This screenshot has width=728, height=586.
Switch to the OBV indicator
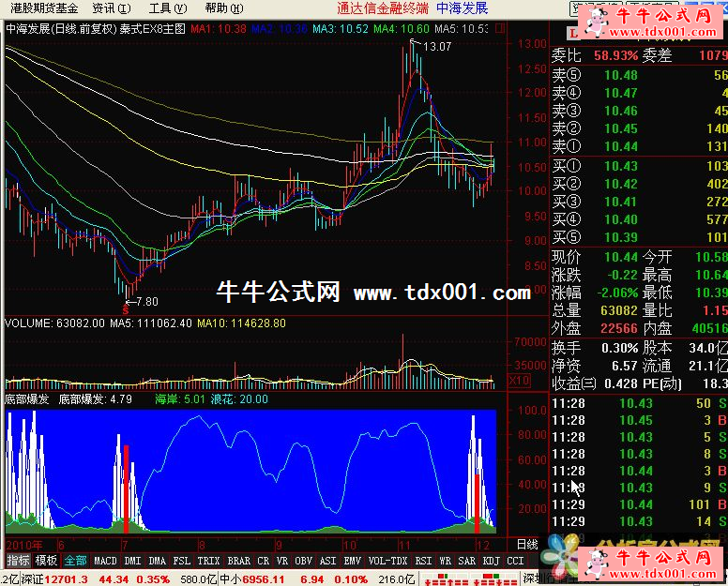click(x=304, y=561)
